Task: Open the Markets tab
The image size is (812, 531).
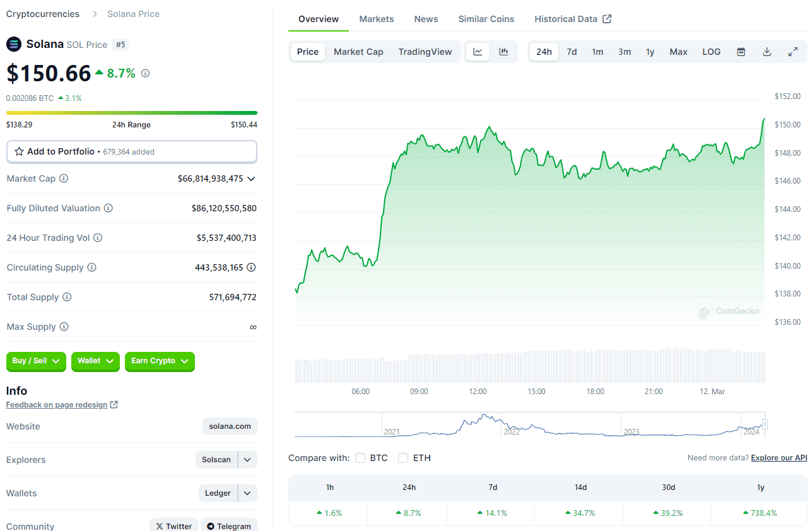Action: click(x=377, y=19)
